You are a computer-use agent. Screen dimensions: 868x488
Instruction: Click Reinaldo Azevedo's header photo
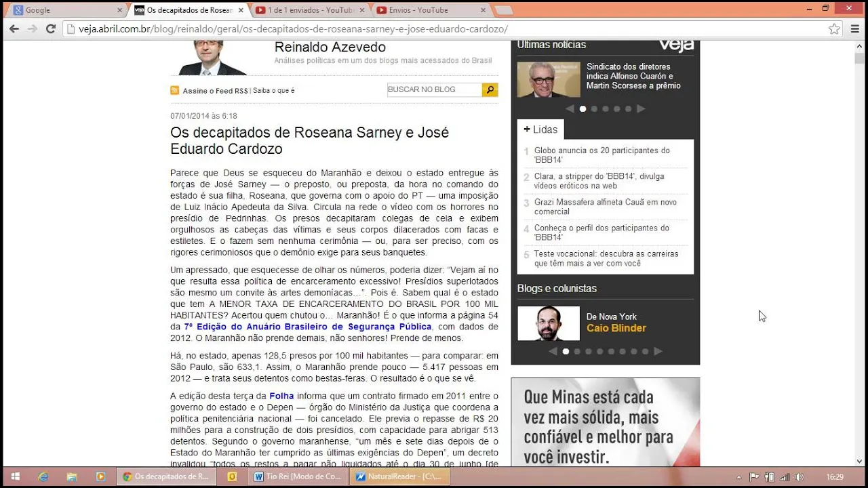[214, 58]
